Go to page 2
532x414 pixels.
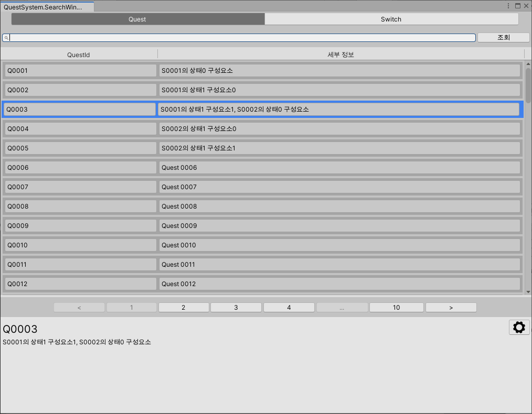(183, 308)
